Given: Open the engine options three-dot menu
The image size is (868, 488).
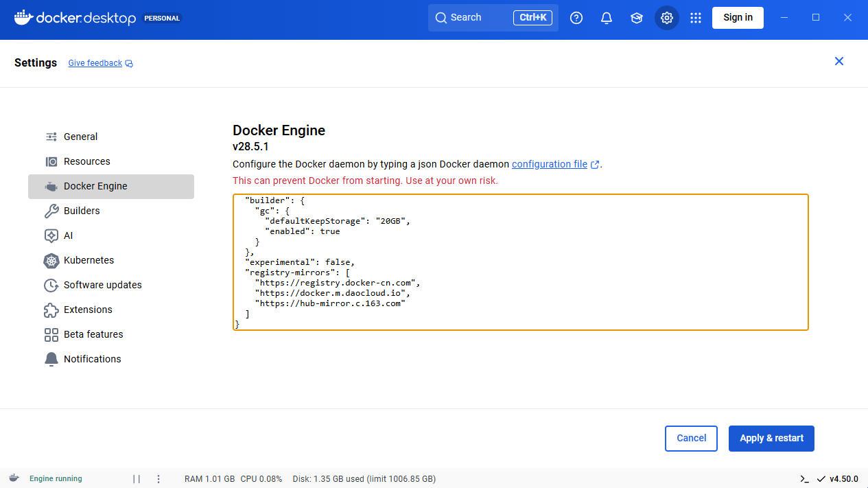Looking at the screenshot, I should [x=159, y=479].
